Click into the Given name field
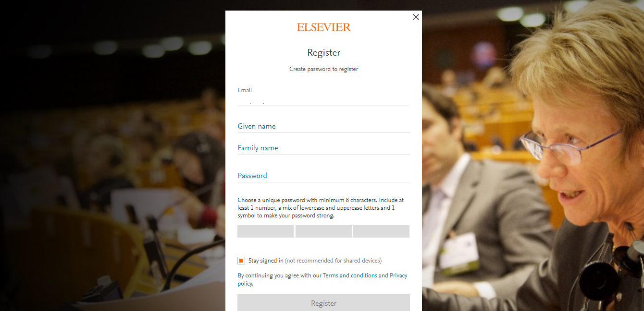 (323, 126)
